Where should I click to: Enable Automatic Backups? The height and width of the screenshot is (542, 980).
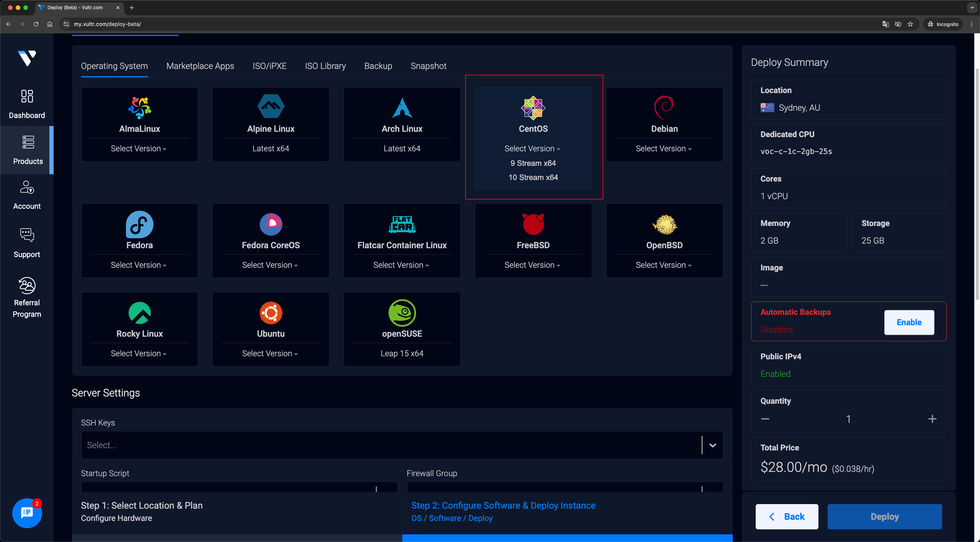coord(909,322)
